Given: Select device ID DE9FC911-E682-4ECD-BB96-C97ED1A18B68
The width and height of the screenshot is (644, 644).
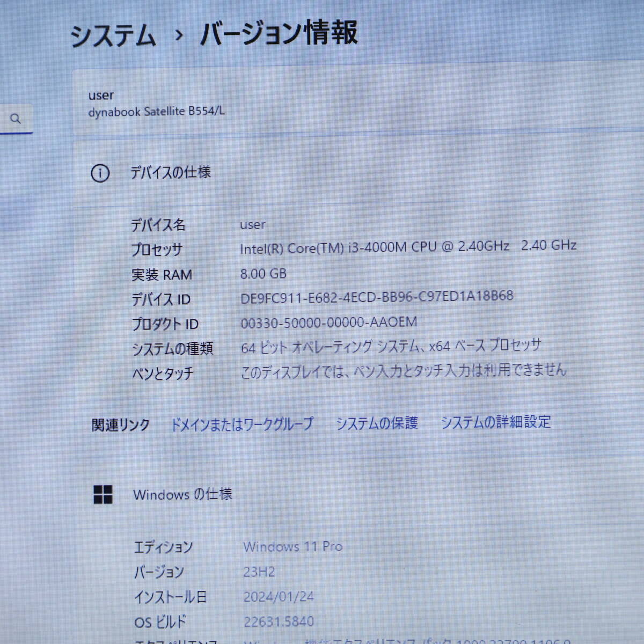Looking at the screenshot, I should 377,297.
